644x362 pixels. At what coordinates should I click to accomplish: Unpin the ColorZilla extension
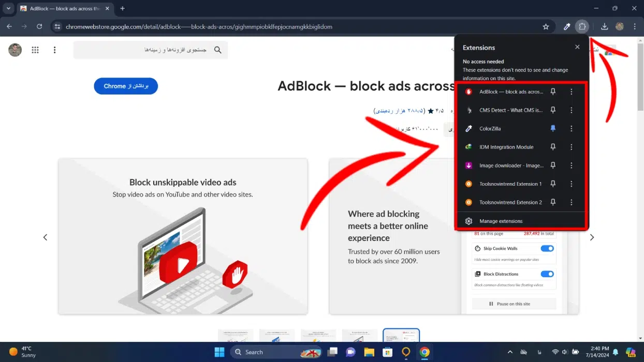pos(553,129)
